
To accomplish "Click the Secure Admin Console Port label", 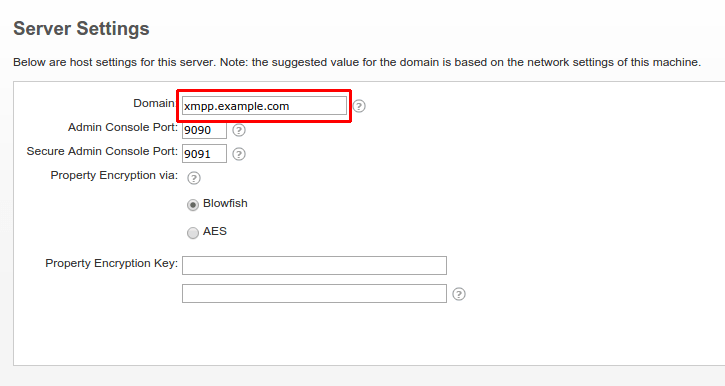I will 102,151.
